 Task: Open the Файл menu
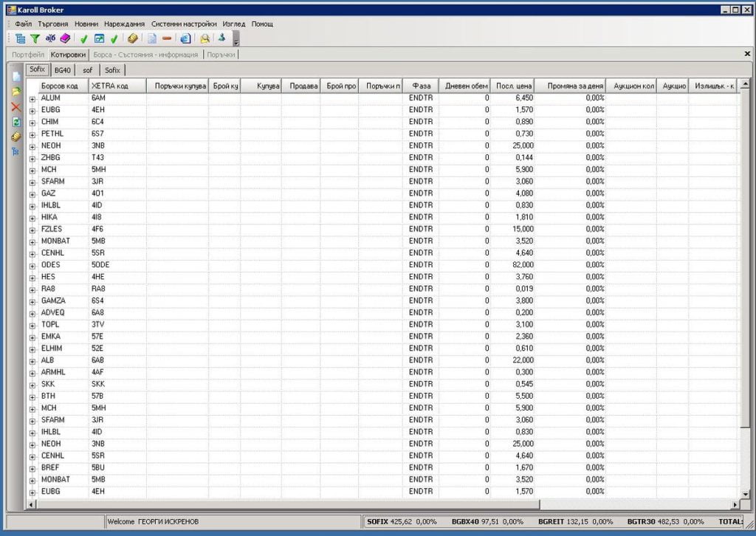point(23,24)
